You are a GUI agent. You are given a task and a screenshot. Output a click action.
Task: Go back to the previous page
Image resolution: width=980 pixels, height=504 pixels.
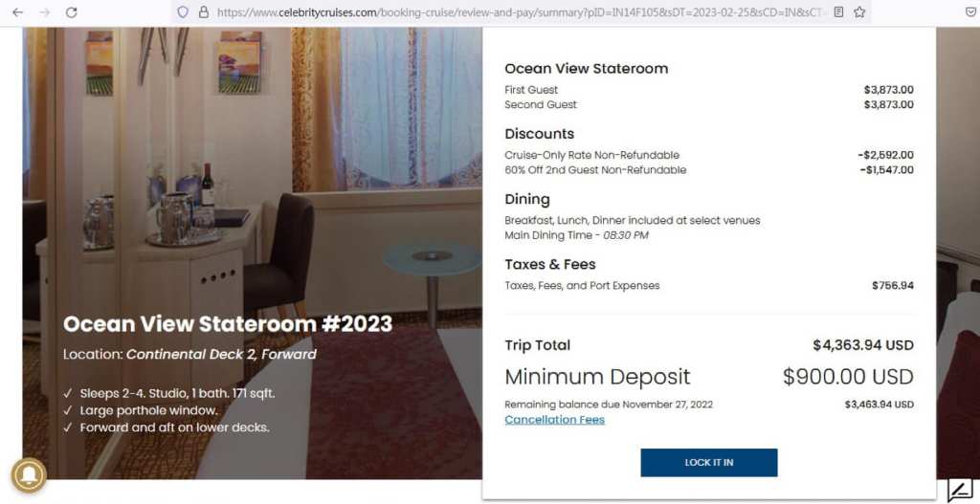17,11
